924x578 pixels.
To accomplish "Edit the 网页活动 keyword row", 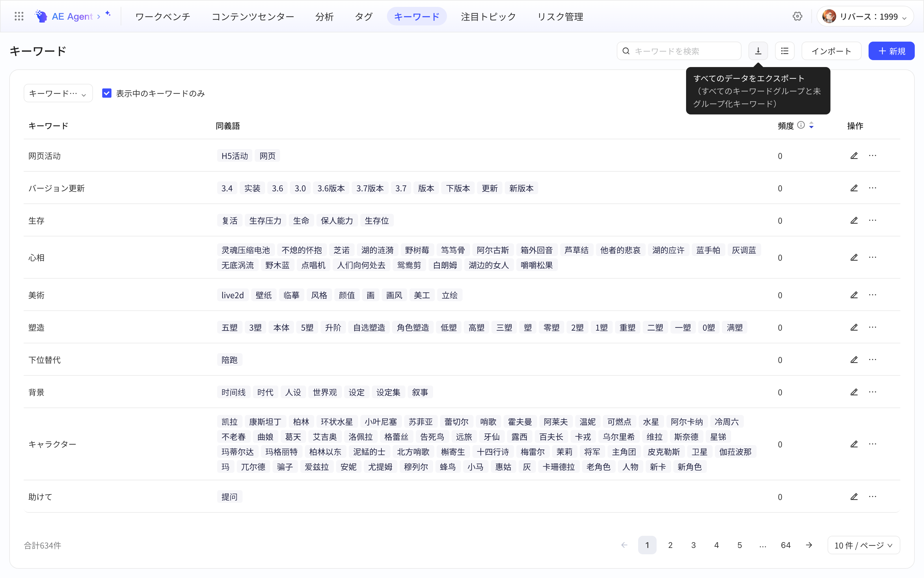I will [x=854, y=155].
